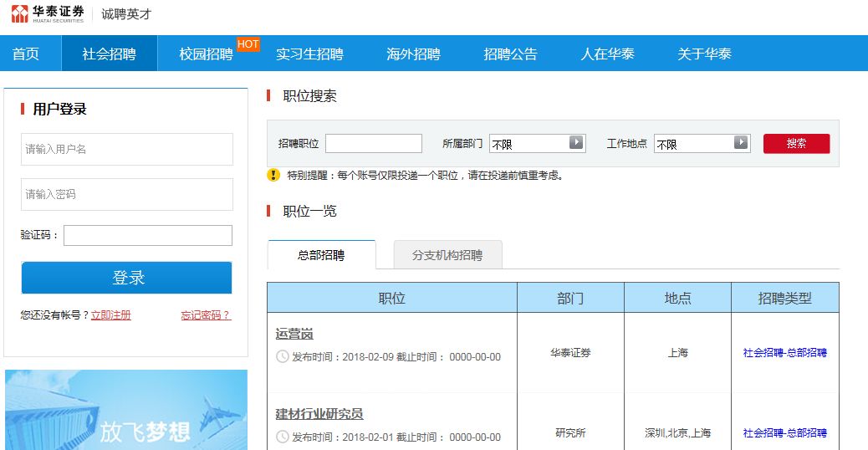Image resolution: width=868 pixels, height=450 pixels.
Task: Click 社会招聘-总部招聘 link in 建材行业研究员 row
Action: tap(785, 432)
